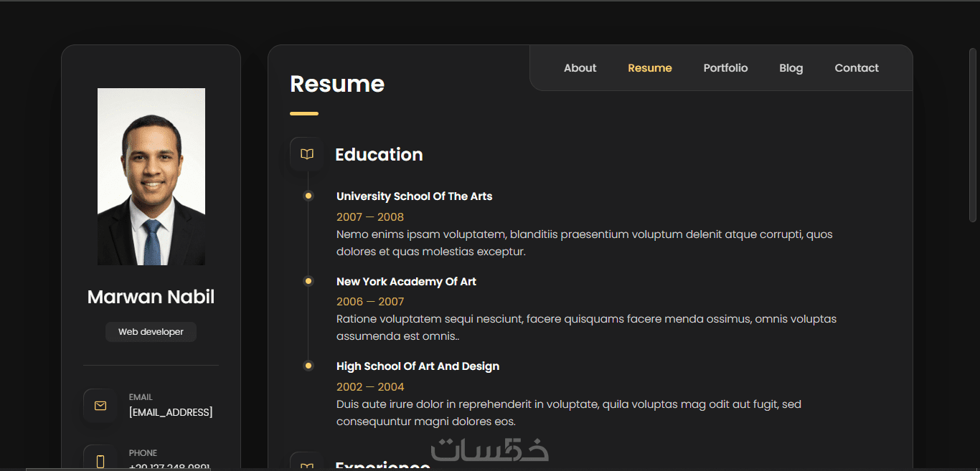Click the phone icon in sidebar
980x471 pixels.
point(100,461)
